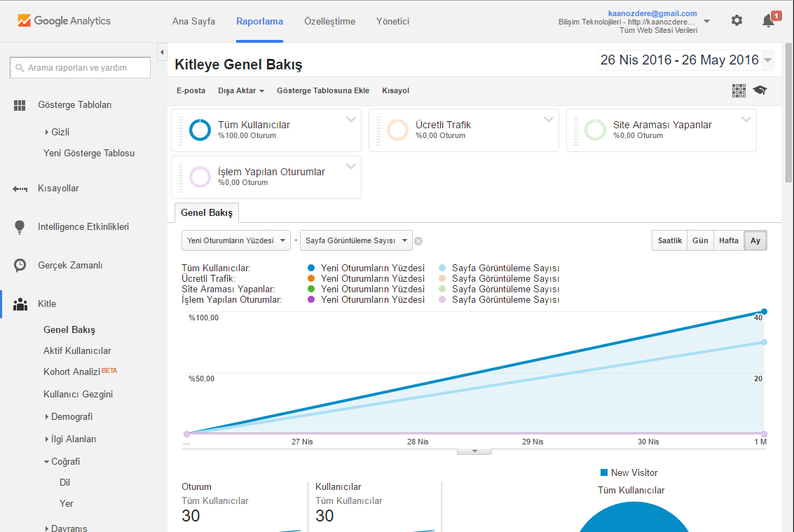Open the Aktif Kullanıcılar report
Viewport: 794px width, 532px height.
(77, 351)
